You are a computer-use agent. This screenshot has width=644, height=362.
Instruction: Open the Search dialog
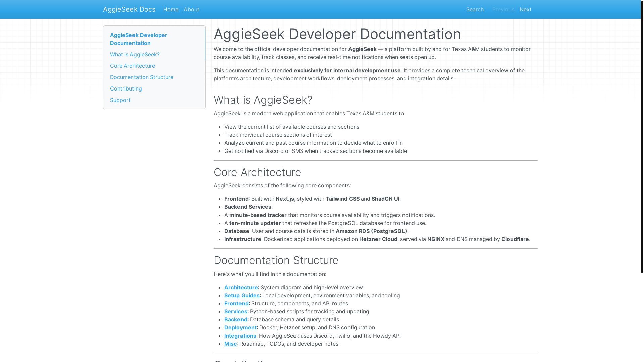[x=475, y=9]
